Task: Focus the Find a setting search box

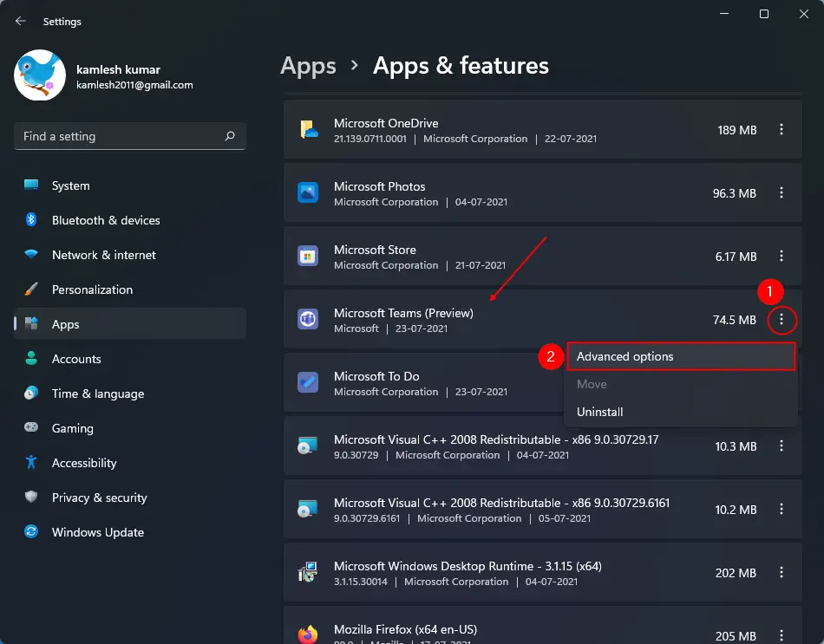Action: (x=130, y=136)
